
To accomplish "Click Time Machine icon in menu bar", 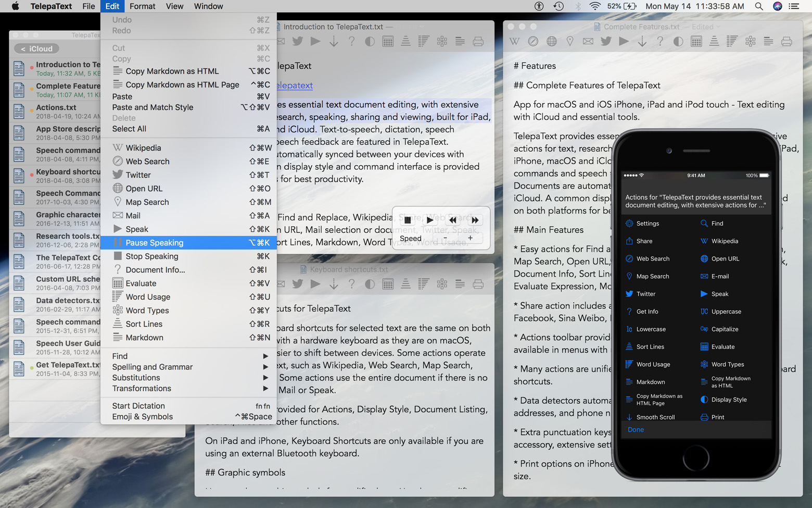I will coord(559,6).
